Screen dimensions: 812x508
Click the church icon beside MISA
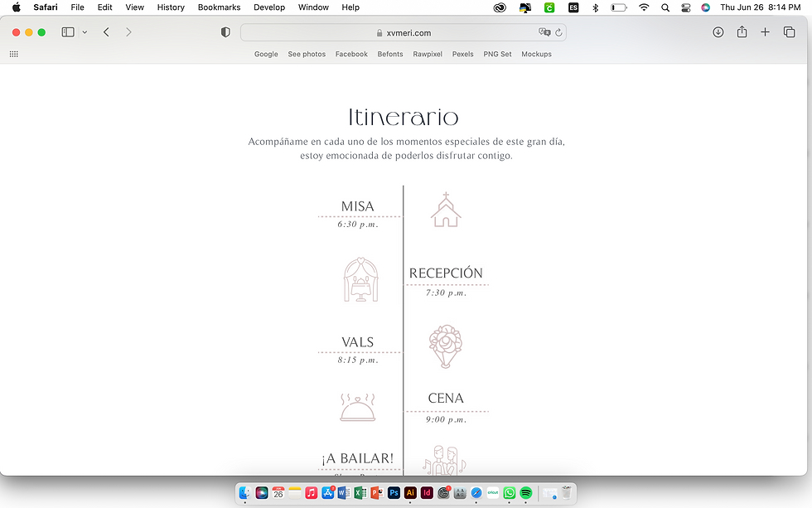pos(446,210)
